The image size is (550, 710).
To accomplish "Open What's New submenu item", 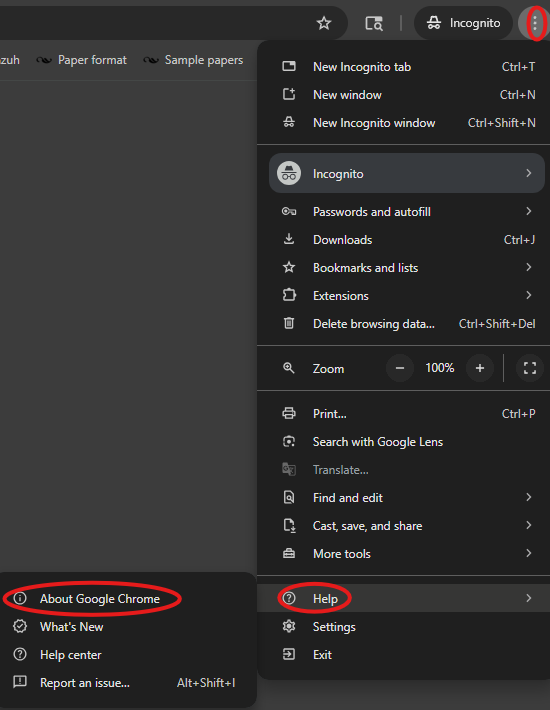I will pos(126,627).
